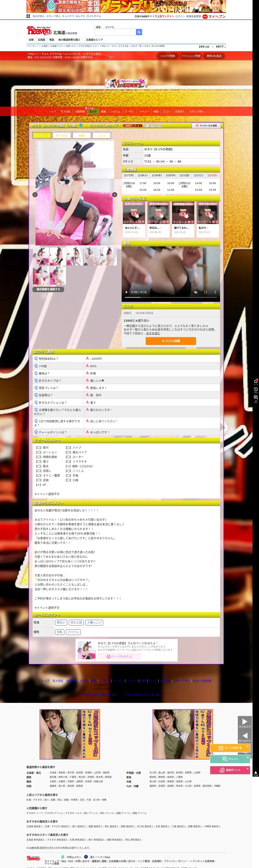
Task: Click the verified checkmark badge by name
Action: (x=81, y=125)
